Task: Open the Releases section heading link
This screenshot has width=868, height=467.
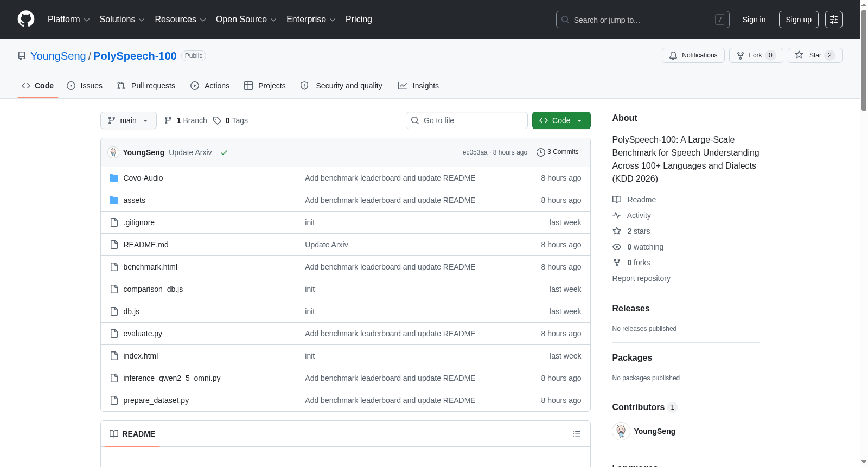Action: point(631,308)
